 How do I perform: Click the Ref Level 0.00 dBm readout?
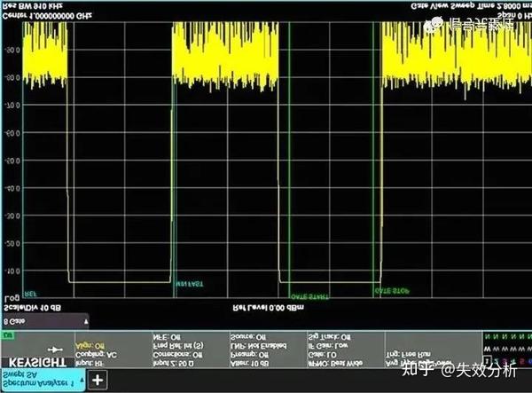point(268,308)
